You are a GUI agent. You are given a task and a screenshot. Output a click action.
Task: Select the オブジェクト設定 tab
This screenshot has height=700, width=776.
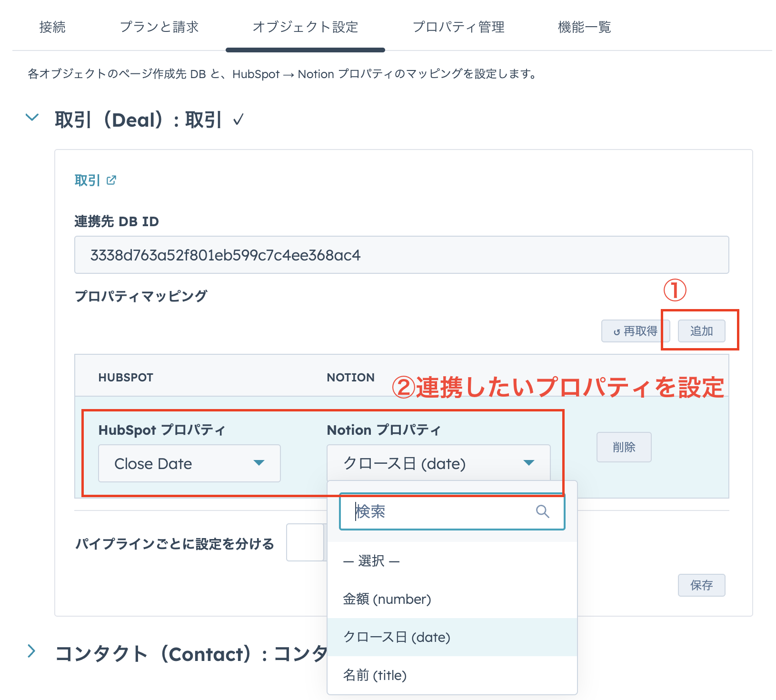(305, 27)
